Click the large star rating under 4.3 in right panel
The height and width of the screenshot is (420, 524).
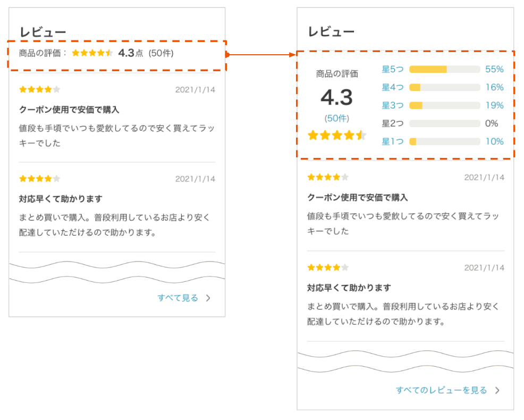[x=337, y=136]
